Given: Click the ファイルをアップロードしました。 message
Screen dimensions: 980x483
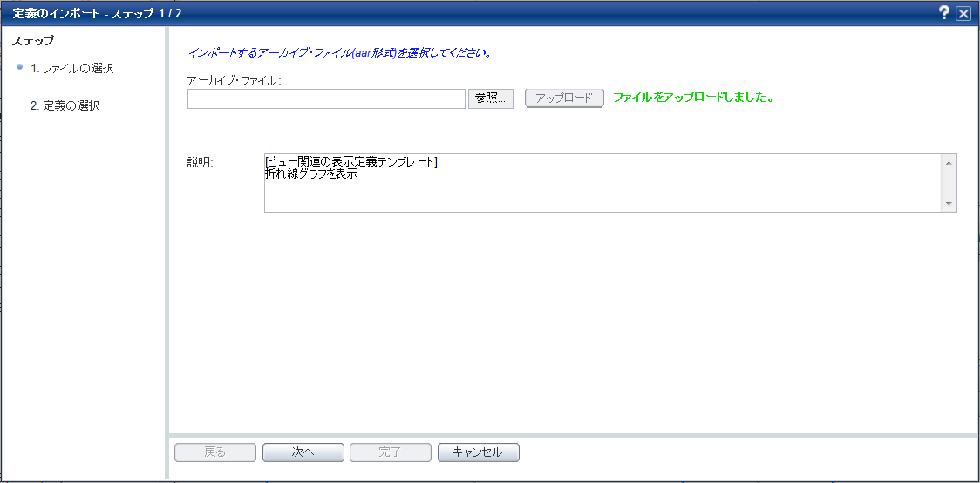Looking at the screenshot, I should coord(694,99).
